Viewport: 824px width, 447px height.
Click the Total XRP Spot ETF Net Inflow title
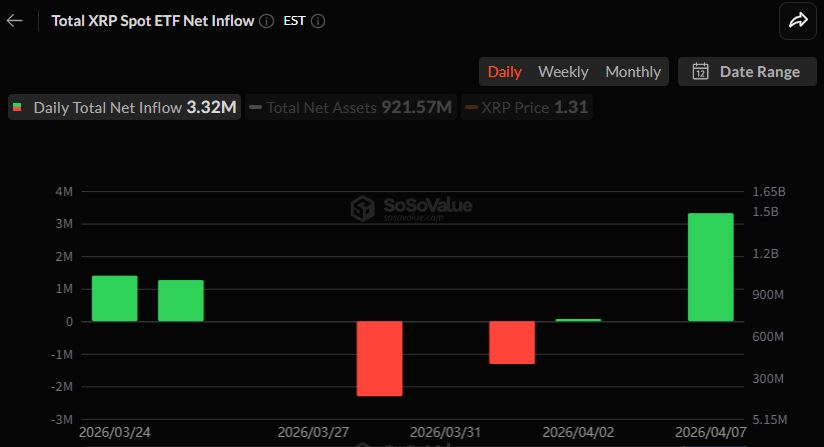coord(151,21)
